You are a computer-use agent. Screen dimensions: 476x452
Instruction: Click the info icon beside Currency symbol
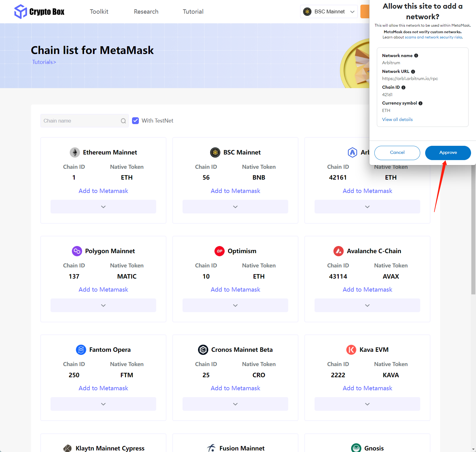(421, 103)
